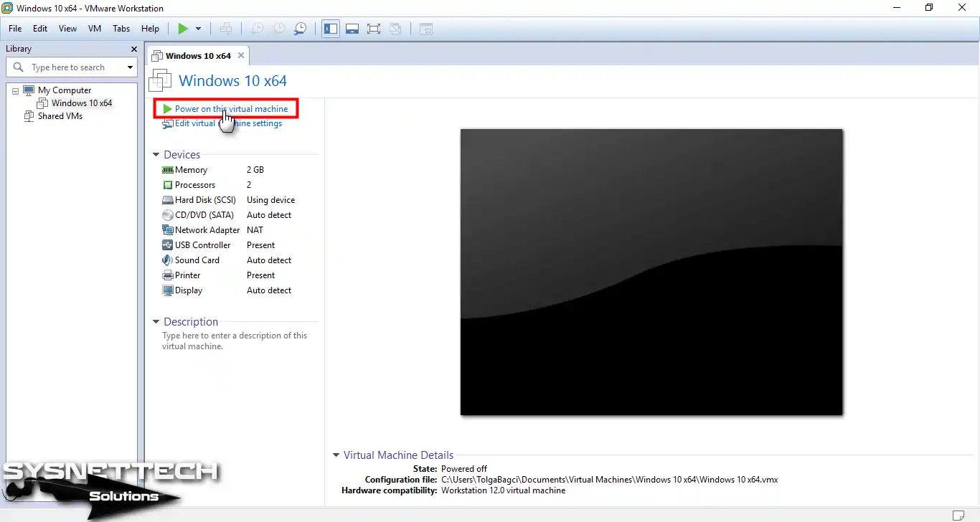This screenshot has width=980, height=522.
Task: Collapse the Devices section
Action: click(x=156, y=154)
